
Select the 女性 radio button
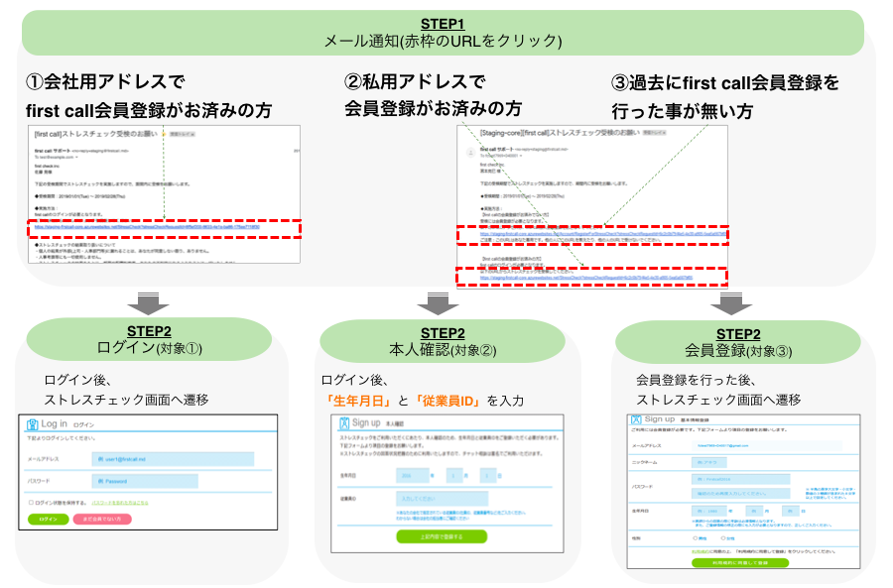tap(722, 537)
